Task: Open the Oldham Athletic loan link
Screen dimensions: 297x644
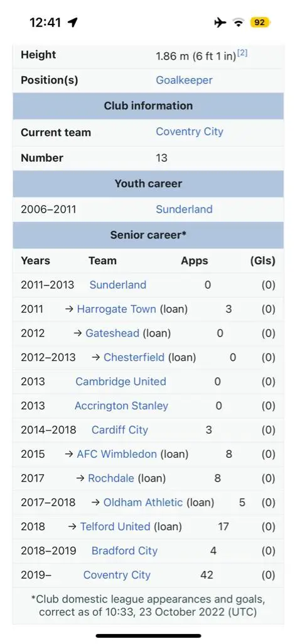Action: point(143,502)
